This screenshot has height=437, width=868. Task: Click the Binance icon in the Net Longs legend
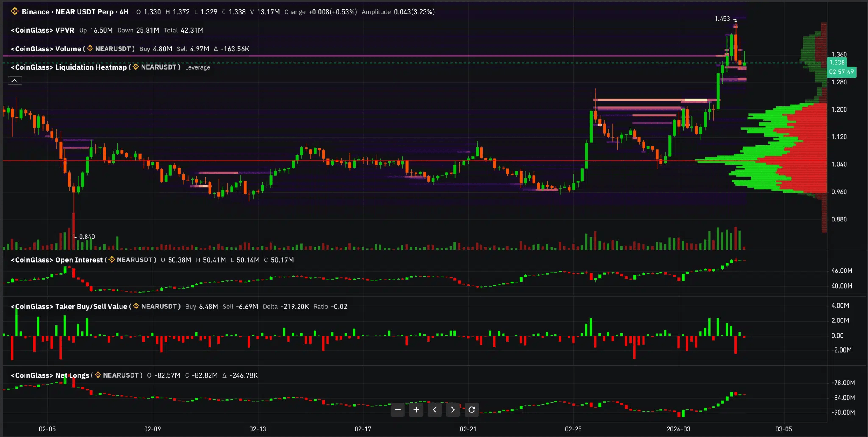tap(98, 375)
